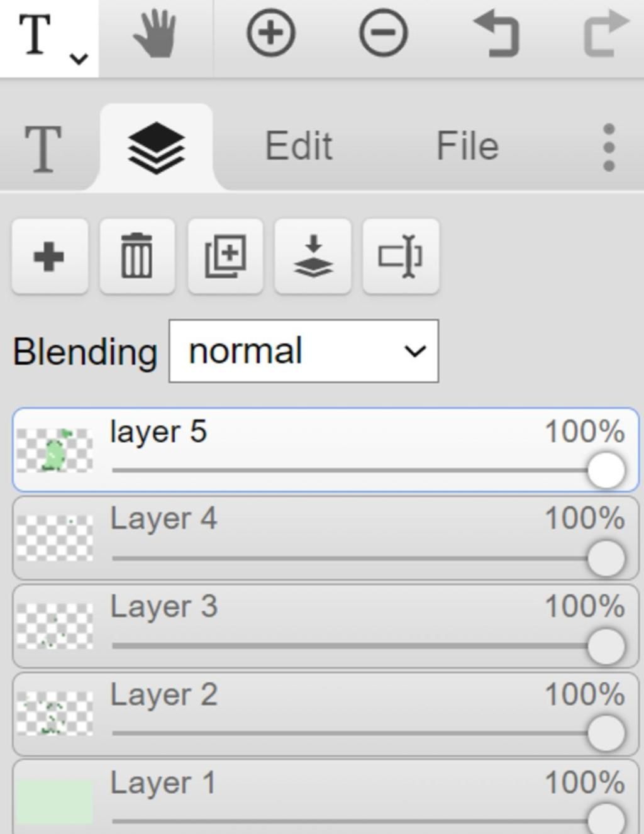Open the Blending mode dropdown
Screen dimensions: 644x834
304,351
